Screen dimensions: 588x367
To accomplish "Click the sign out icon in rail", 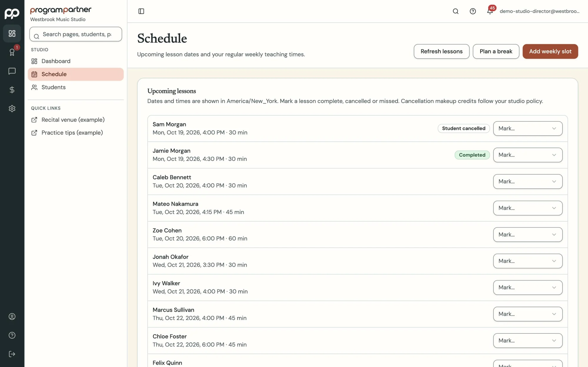I will click(12, 354).
